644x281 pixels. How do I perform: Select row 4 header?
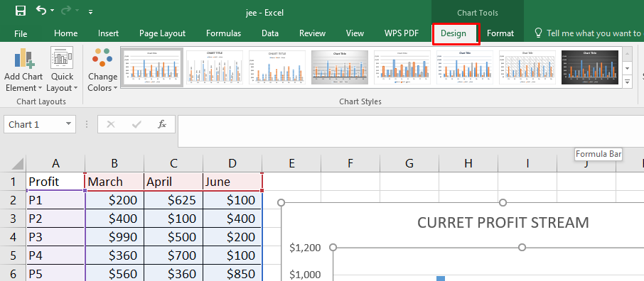[x=13, y=237]
